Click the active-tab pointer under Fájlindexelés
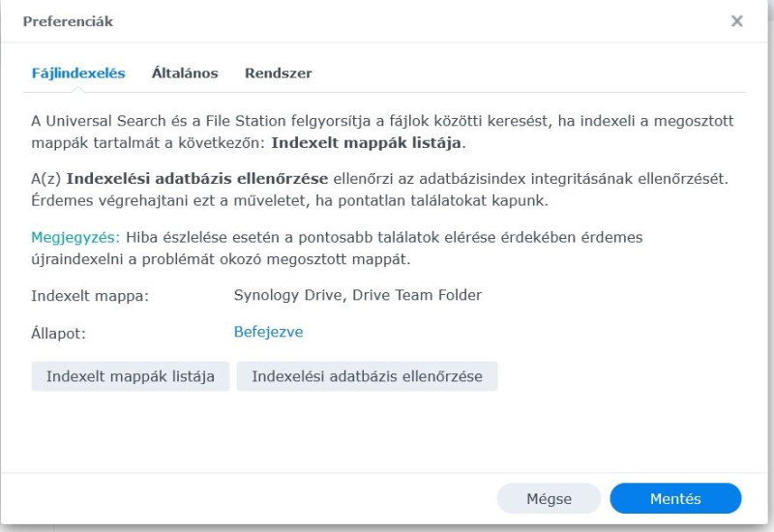The width and height of the screenshot is (774, 532). pyautogui.click(x=77, y=89)
